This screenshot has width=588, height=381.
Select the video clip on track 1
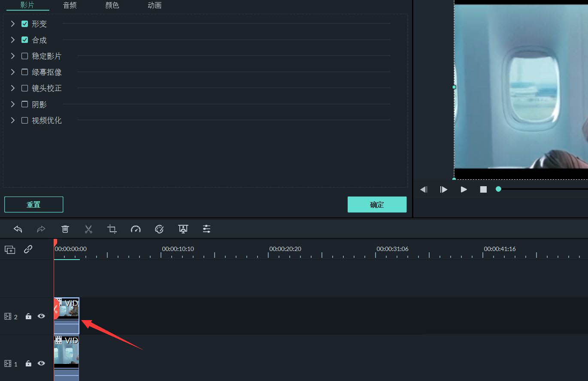pos(67,358)
